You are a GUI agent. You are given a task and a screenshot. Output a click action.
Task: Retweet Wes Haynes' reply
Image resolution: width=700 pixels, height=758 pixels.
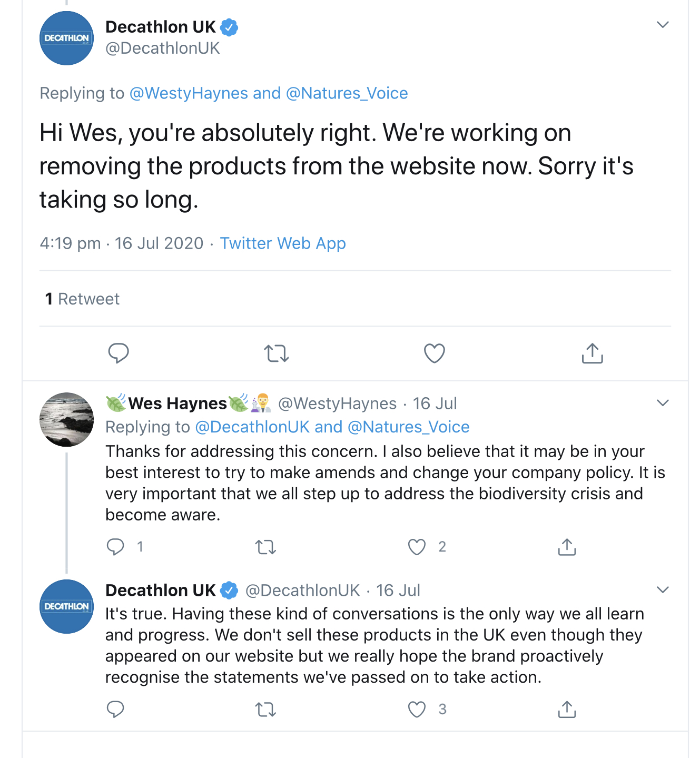coord(266,547)
